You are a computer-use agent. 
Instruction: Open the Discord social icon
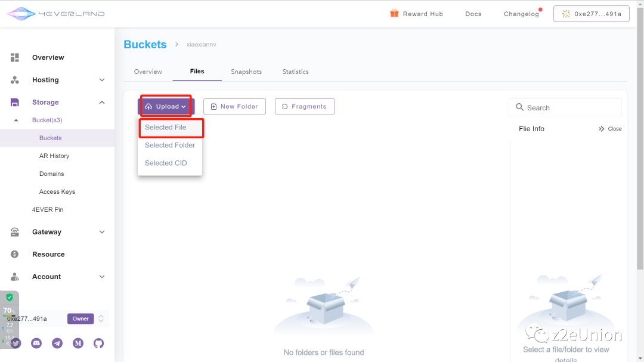tap(36, 343)
